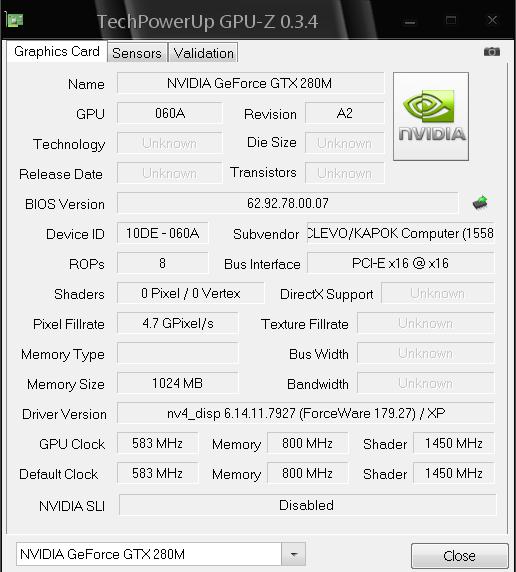This screenshot has height=572, width=516.
Task: Minimize the GPU-Z window
Action: pos(410,22)
